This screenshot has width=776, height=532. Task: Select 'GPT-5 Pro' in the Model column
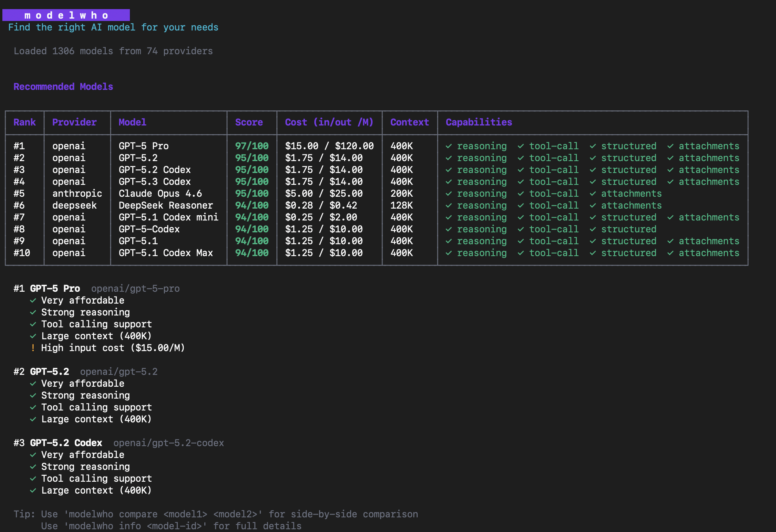144,146
